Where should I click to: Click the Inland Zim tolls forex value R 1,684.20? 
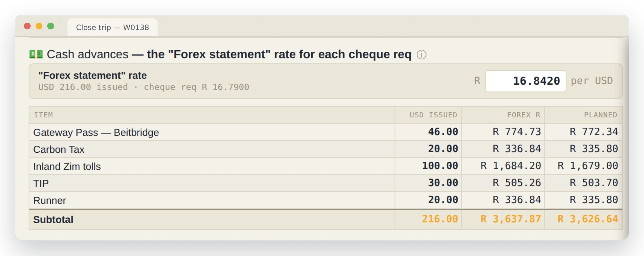(x=511, y=166)
